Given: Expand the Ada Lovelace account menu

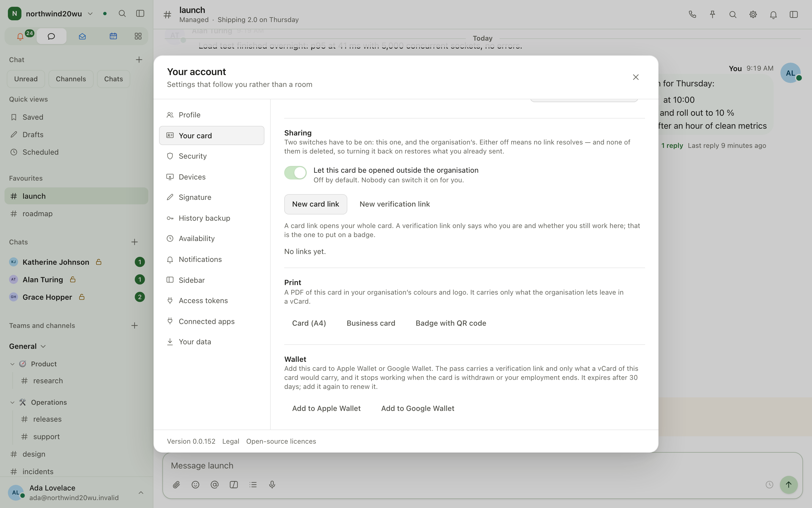Looking at the screenshot, I should 141,492.
